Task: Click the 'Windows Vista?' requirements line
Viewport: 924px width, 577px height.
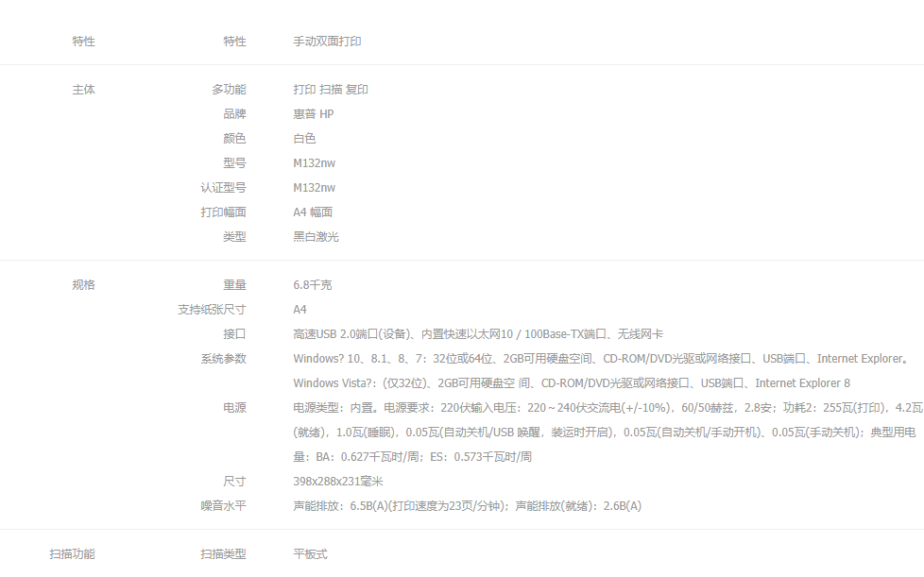Action: [572, 383]
